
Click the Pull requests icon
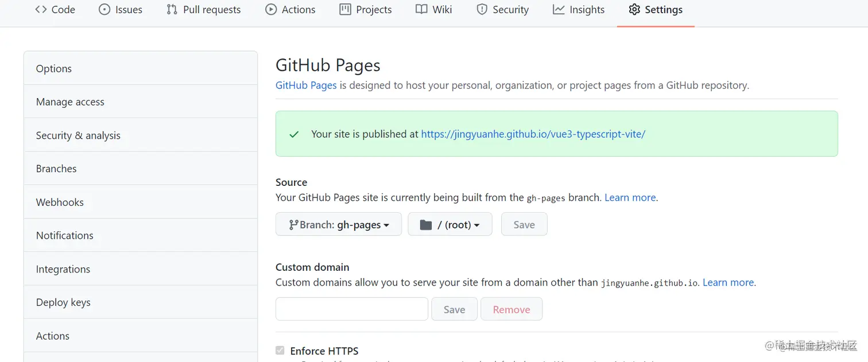[x=172, y=10]
